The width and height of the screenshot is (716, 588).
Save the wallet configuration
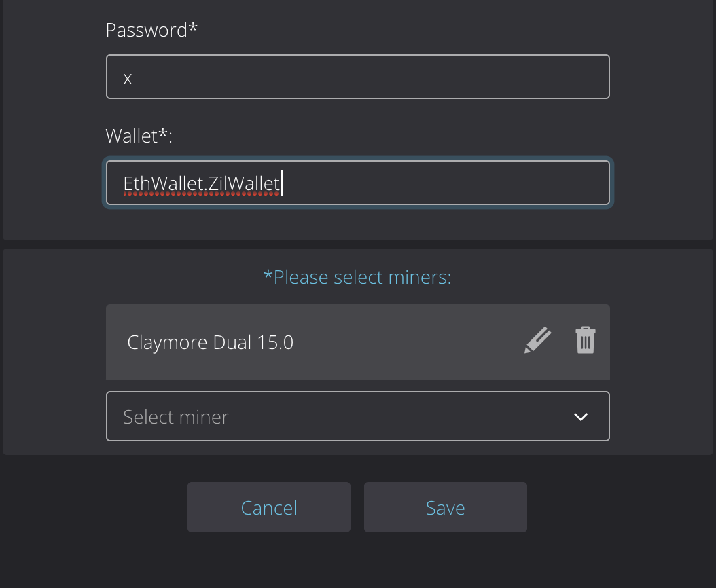tap(445, 507)
